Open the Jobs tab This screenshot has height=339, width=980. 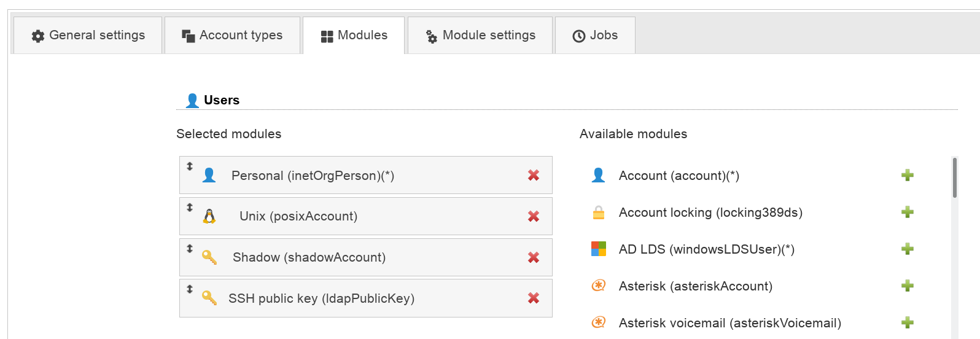pos(595,36)
